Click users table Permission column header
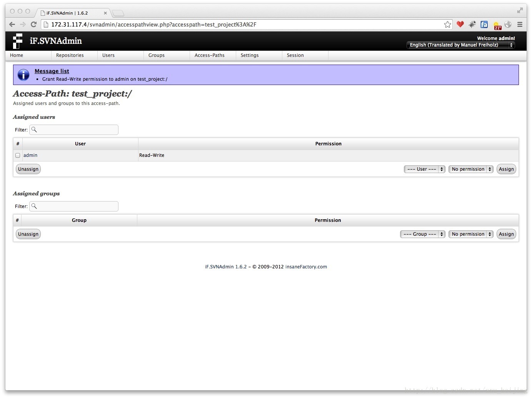This screenshot has width=532, height=398. point(329,144)
